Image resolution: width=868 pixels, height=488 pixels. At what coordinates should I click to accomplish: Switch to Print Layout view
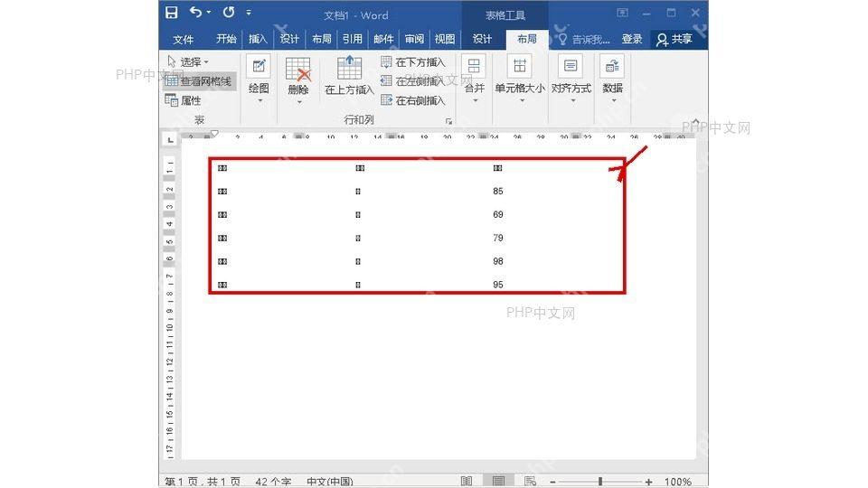pos(498,482)
